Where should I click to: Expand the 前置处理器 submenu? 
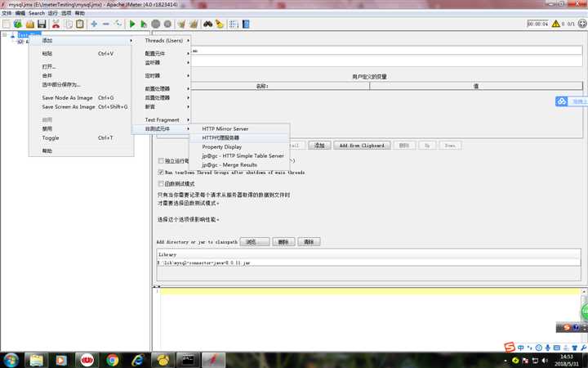tap(162, 88)
